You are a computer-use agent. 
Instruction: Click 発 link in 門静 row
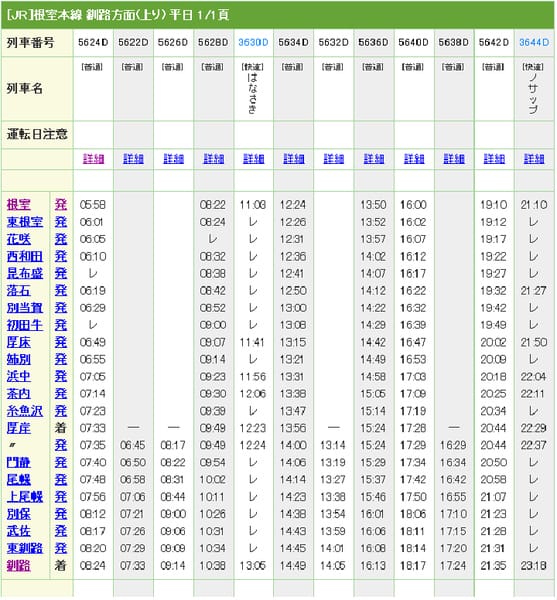[60, 463]
